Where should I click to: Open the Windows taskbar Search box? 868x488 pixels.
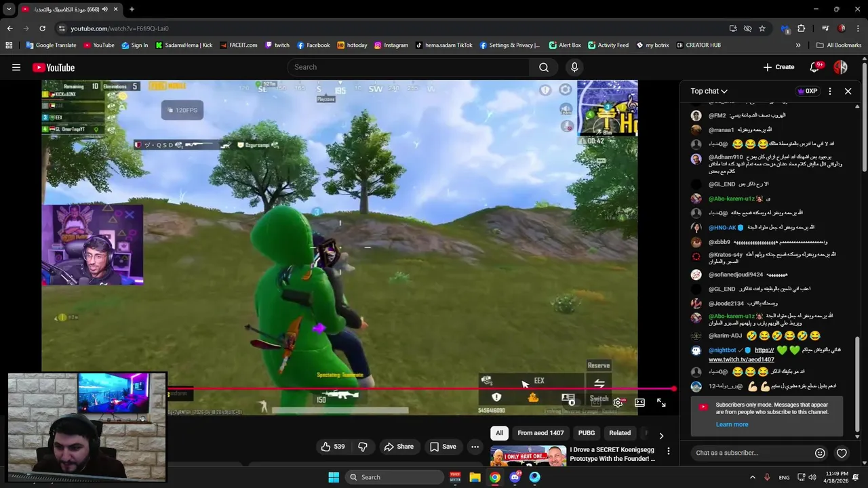(395, 477)
